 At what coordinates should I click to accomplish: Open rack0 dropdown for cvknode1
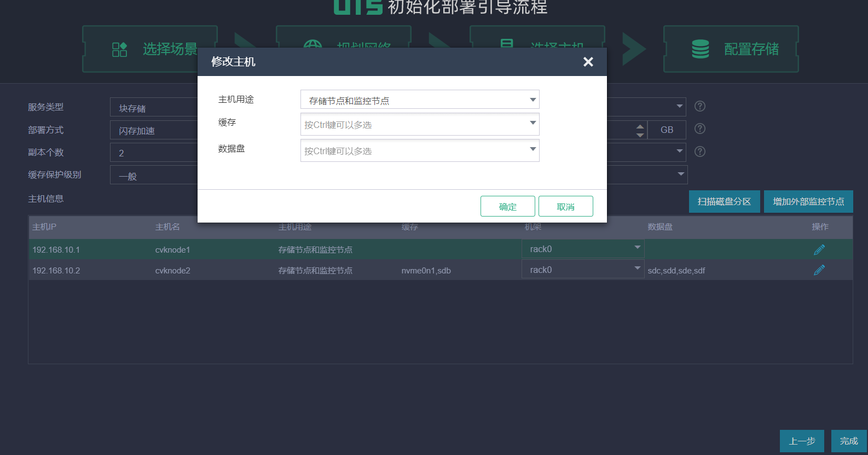[x=583, y=249]
